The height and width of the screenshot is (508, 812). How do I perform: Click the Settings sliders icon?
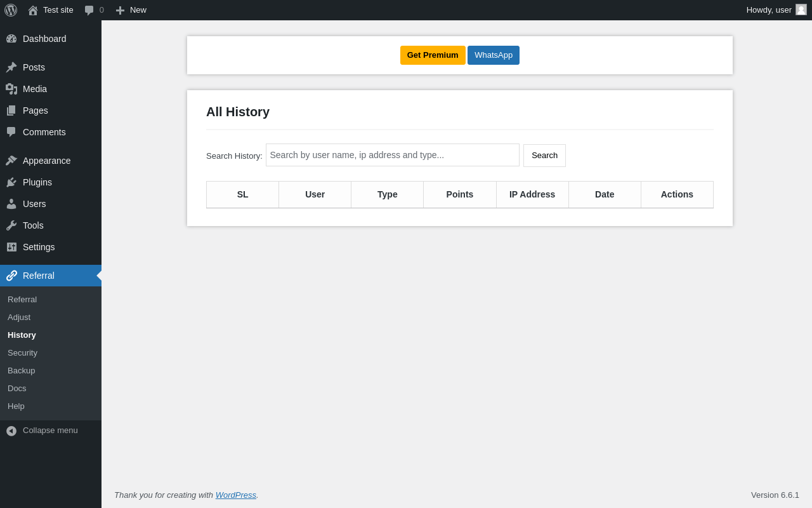click(x=11, y=247)
